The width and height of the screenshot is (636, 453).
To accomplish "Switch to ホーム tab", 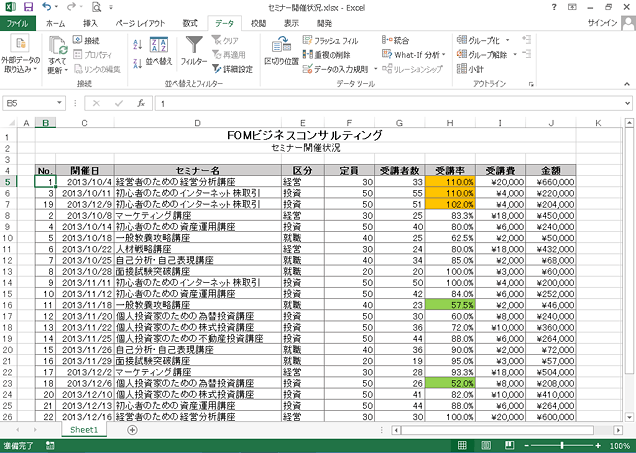I will click(x=56, y=23).
